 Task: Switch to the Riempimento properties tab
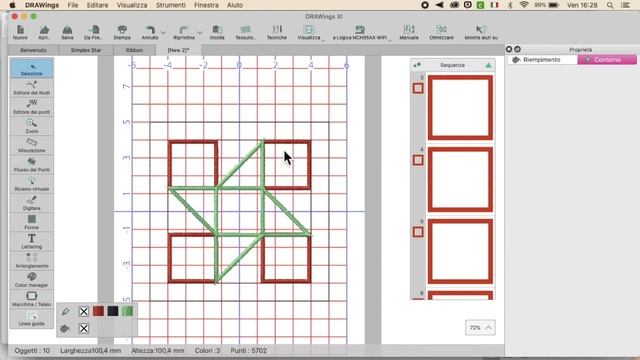coord(542,60)
